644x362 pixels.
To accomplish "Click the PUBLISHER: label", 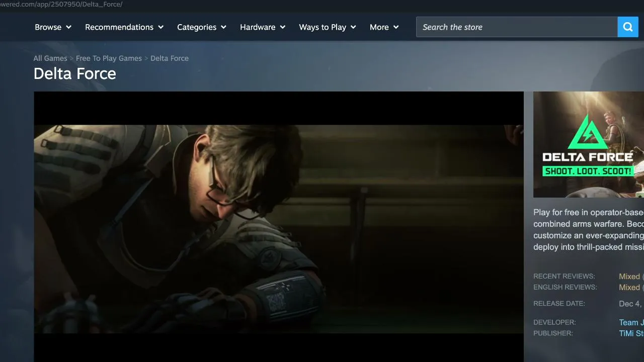I will (553, 333).
